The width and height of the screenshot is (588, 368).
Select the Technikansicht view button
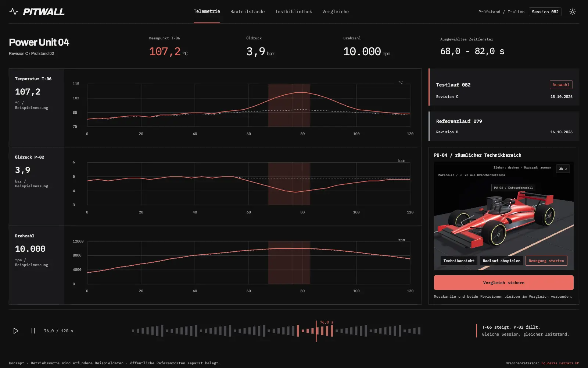point(459,261)
